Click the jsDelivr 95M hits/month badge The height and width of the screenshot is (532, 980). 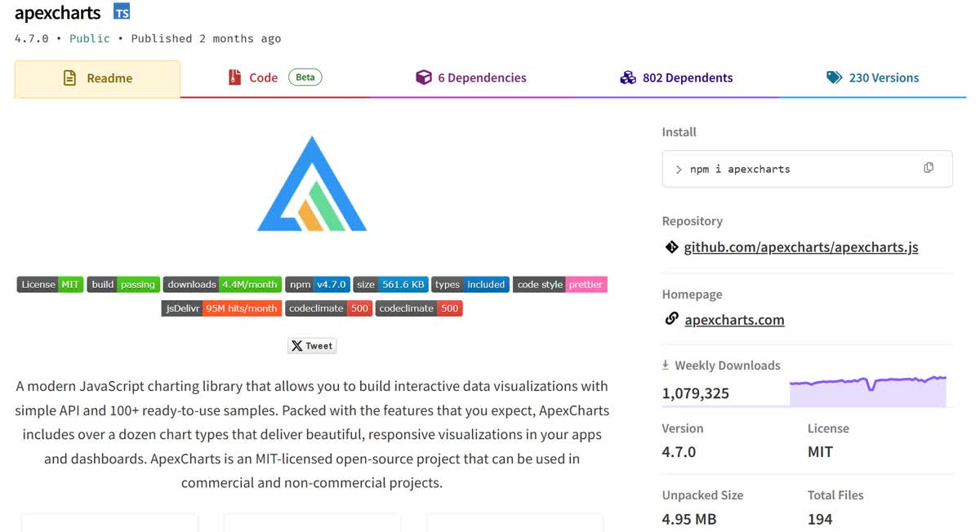point(222,308)
